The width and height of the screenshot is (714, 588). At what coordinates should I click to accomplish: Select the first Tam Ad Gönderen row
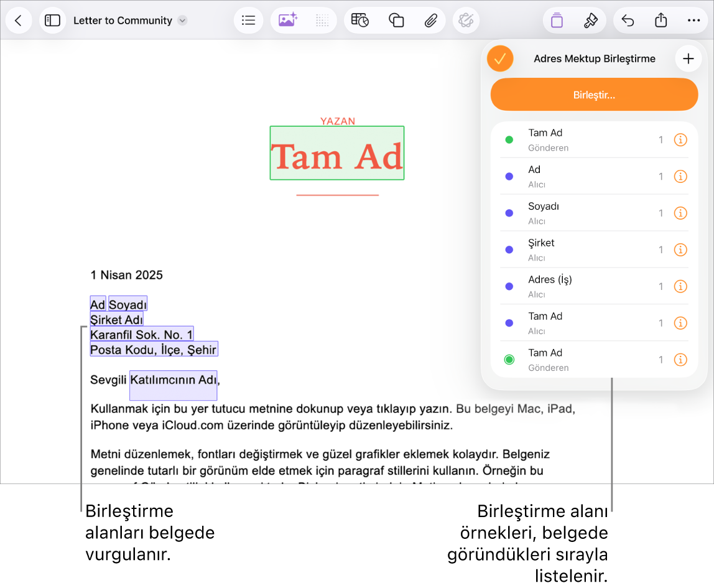pos(594,140)
